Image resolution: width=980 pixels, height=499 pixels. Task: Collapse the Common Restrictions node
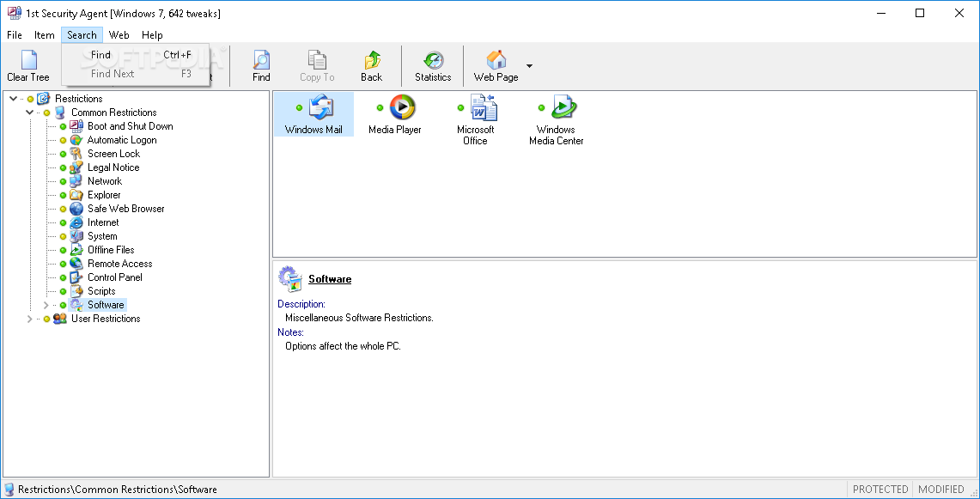click(x=29, y=113)
